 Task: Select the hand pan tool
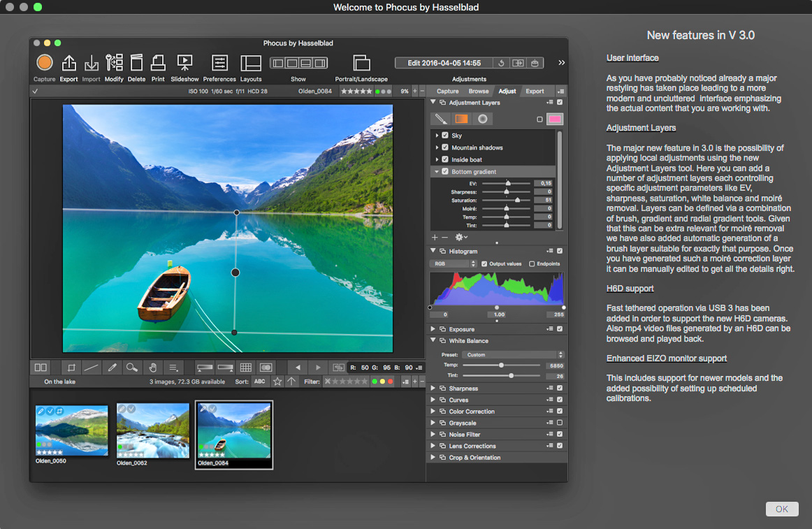pos(153,368)
